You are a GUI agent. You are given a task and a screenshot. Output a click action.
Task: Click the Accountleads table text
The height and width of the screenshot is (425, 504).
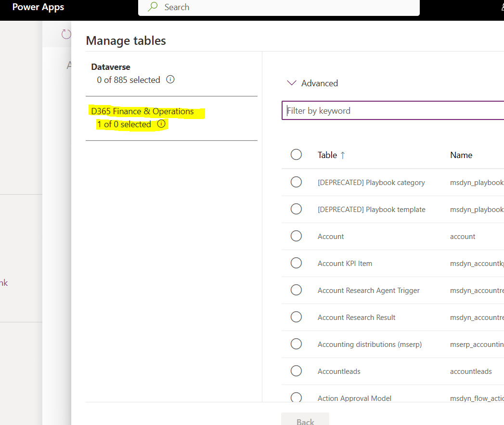tap(339, 372)
